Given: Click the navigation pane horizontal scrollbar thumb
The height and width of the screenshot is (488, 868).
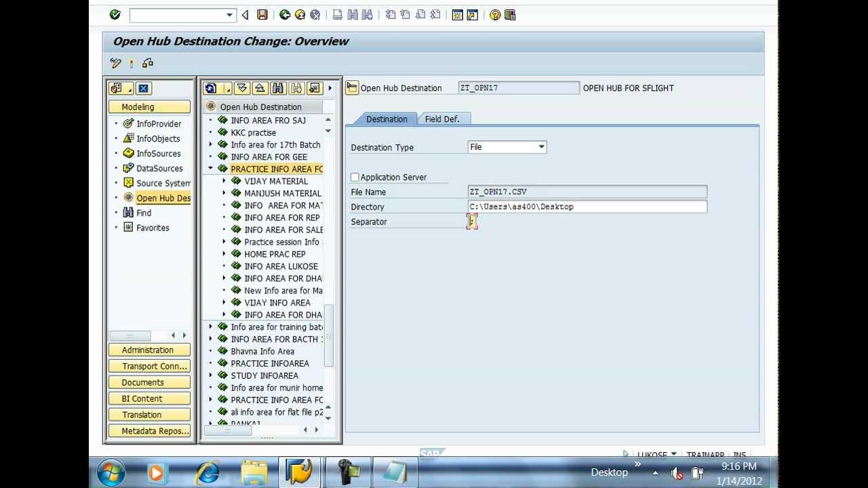Looking at the screenshot, I should pos(130,335).
